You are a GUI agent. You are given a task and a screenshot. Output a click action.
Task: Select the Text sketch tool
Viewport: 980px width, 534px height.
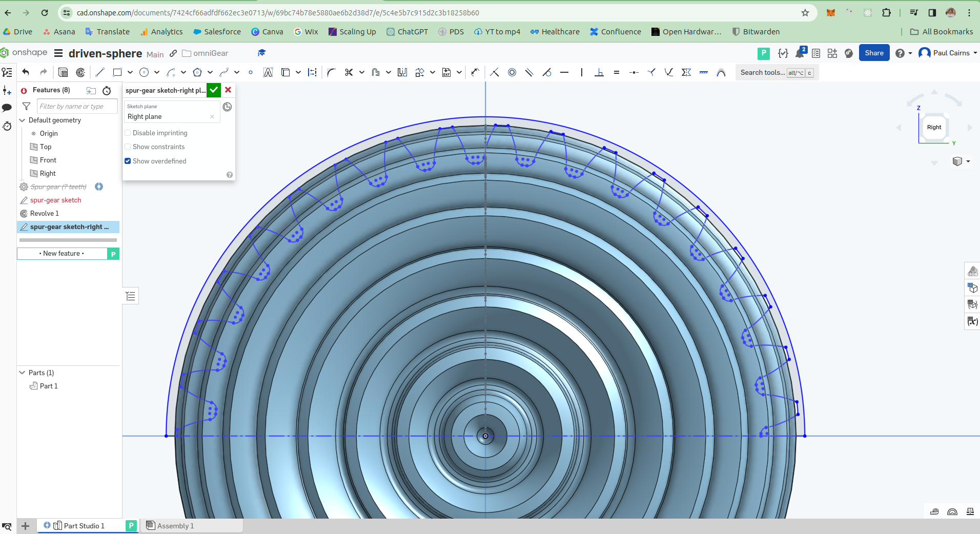coord(268,72)
